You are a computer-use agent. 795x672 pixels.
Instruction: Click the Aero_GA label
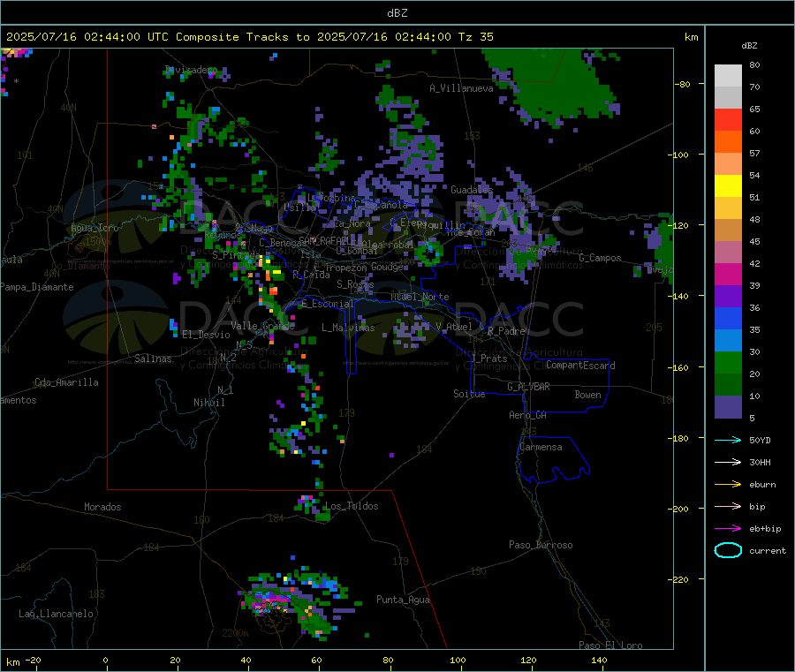tap(528, 415)
